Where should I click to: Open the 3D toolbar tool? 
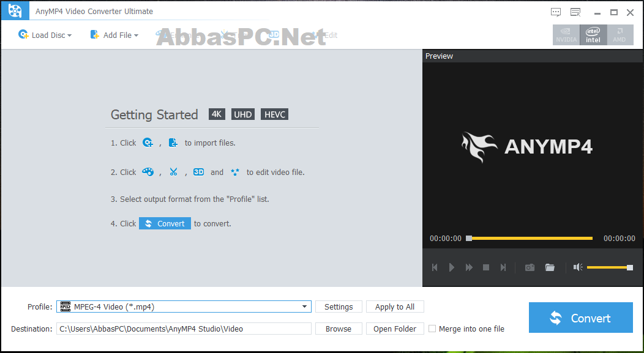pos(274,35)
